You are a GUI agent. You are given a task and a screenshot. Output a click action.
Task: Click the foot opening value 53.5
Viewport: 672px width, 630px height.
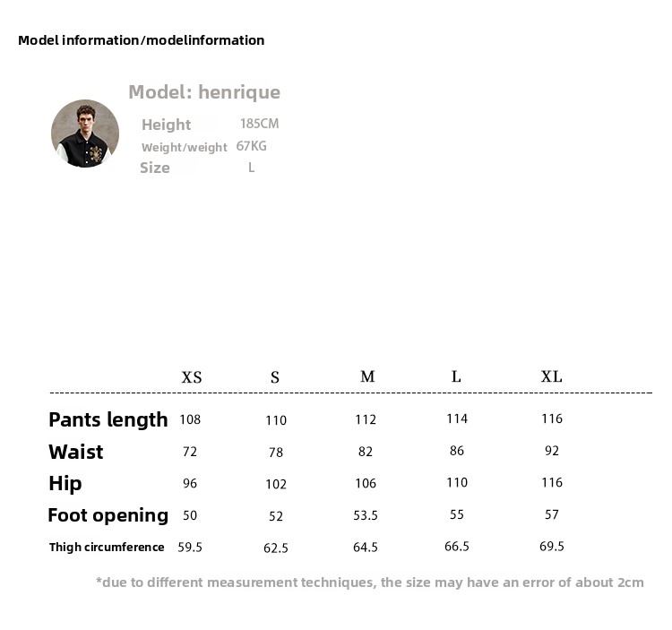tap(366, 515)
